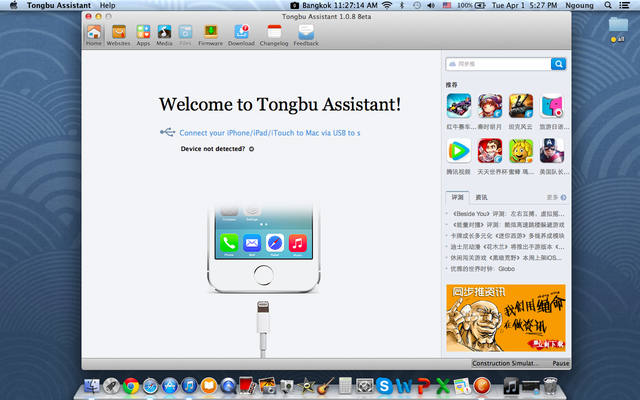
Task: Open Spotlight search in menu bar
Action: [608, 5]
